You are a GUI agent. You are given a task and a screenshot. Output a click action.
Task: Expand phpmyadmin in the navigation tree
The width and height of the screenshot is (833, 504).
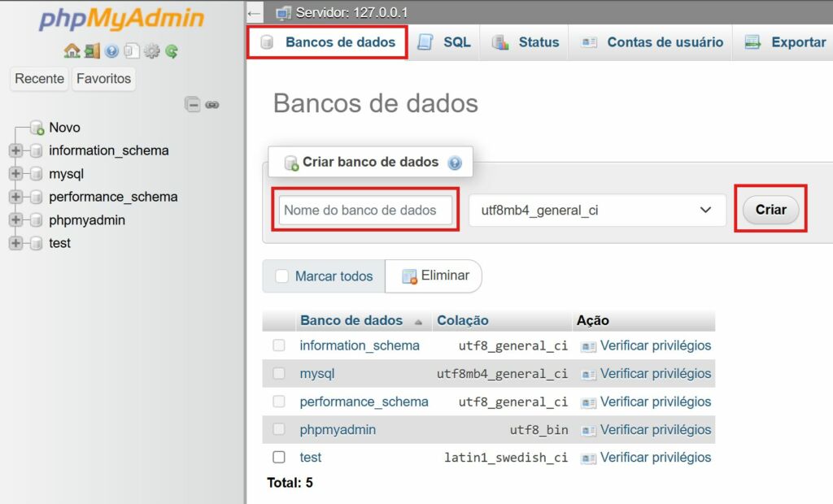click(x=15, y=219)
